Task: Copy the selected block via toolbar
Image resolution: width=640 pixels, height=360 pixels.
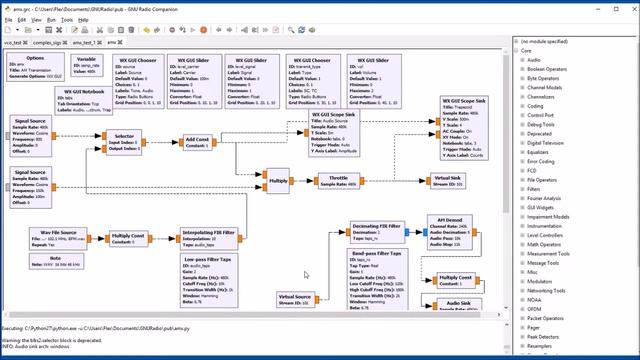Action: 110,30
